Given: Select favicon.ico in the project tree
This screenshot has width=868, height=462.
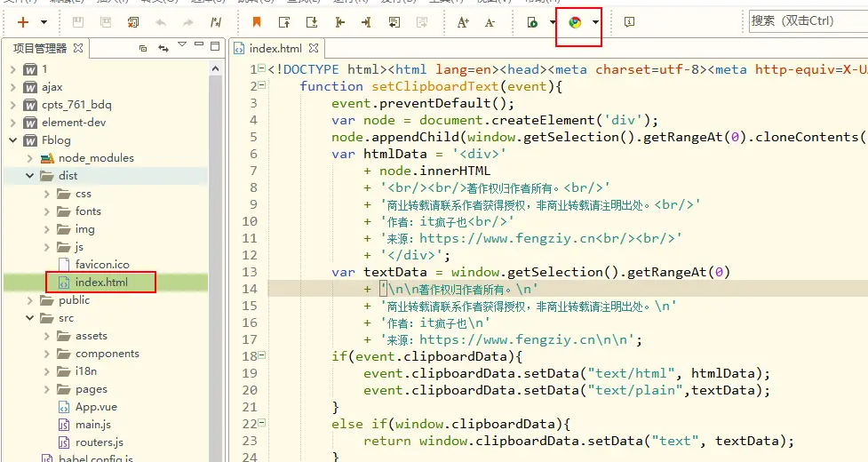Looking at the screenshot, I should pos(102,265).
